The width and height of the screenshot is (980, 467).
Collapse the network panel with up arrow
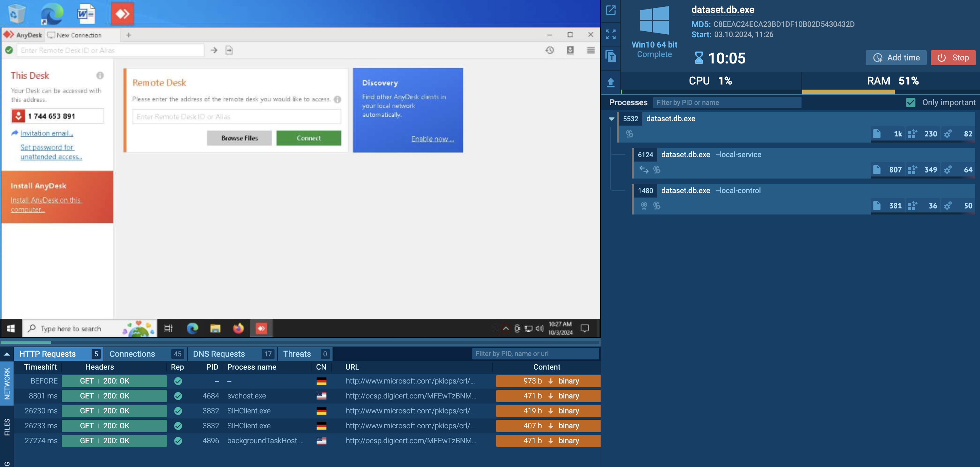[x=7, y=354]
